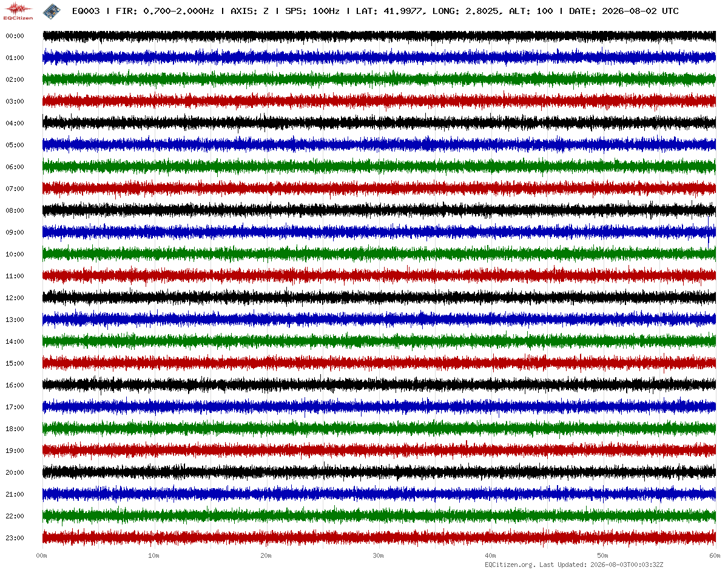Viewport: 728px width, 570px height.
Task: Click the 18:00 hour label
Action: 15,429
